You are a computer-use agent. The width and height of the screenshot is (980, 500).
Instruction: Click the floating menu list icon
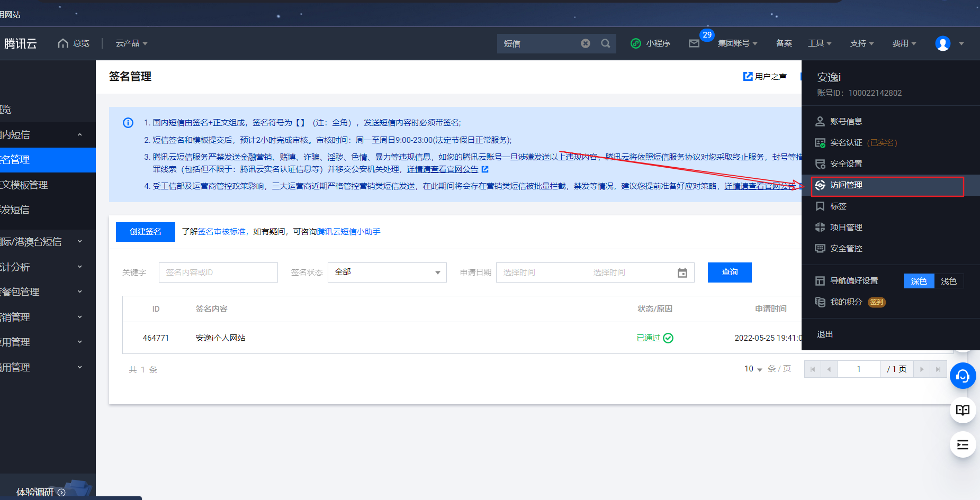pos(963,444)
